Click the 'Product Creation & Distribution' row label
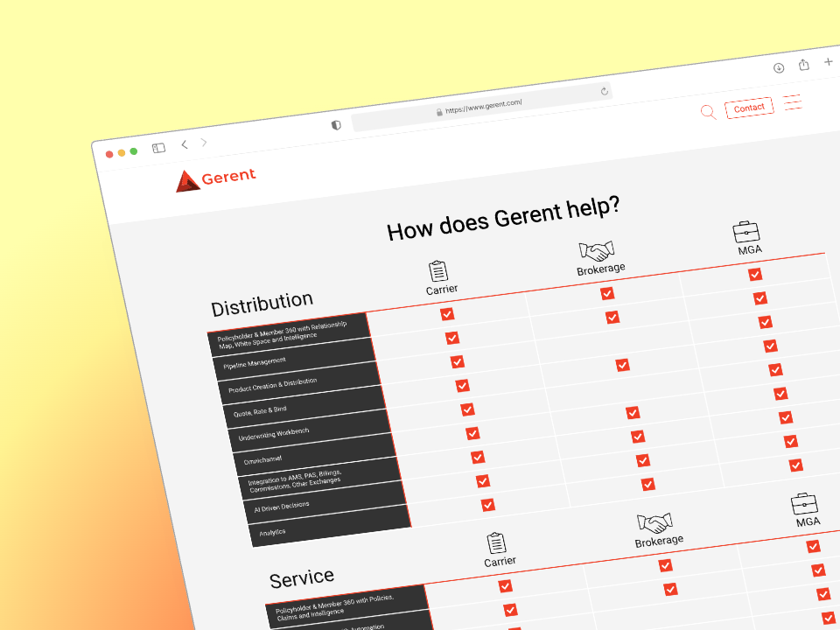The height and width of the screenshot is (630, 840). pos(273,386)
